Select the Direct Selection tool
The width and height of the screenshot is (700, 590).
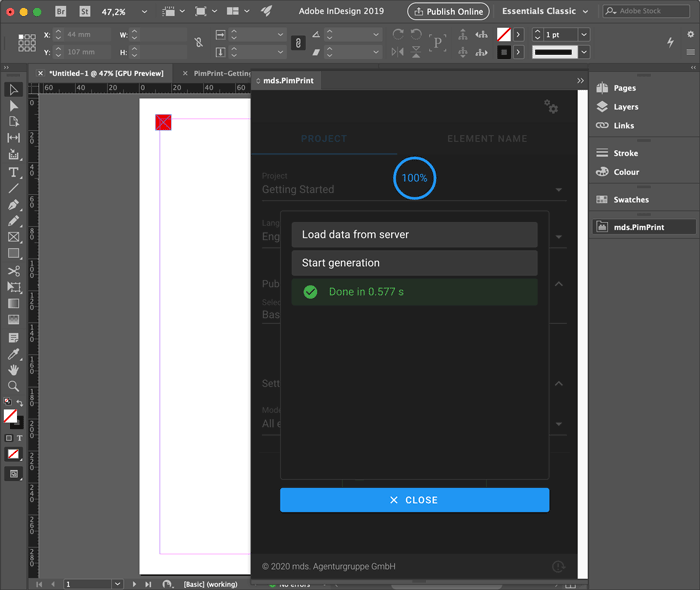pos(13,106)
